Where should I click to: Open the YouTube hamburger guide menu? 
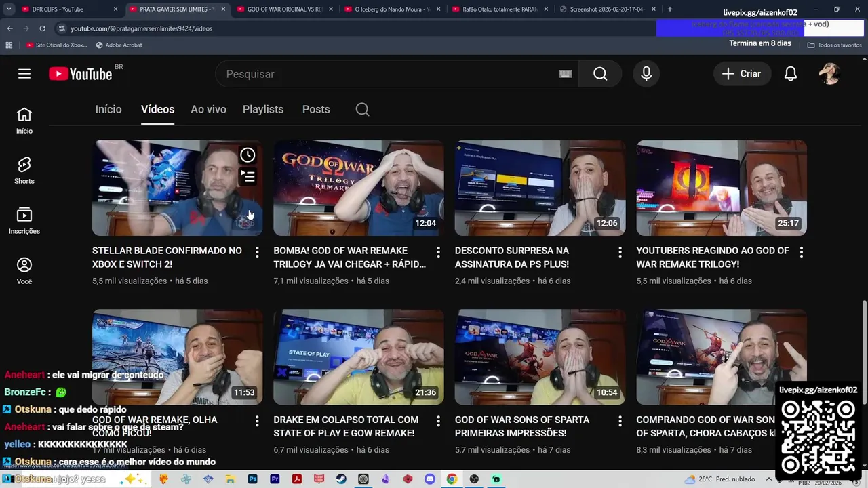click(24, 74)
